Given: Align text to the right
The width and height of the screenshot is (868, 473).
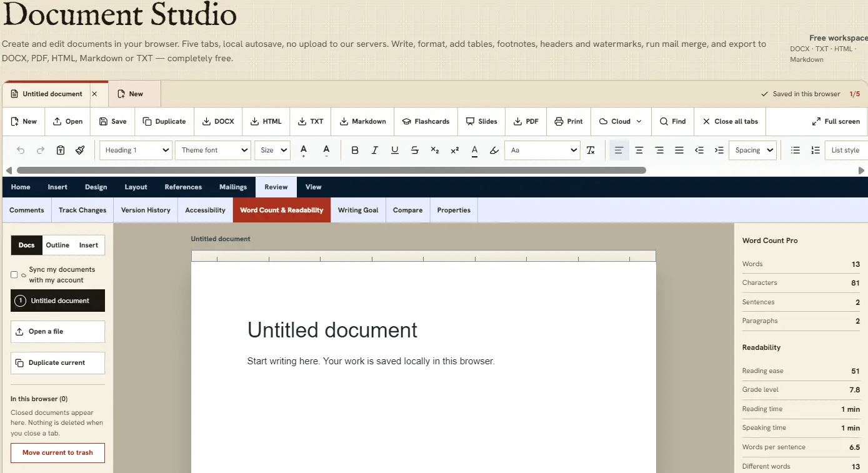Looking at the screenshot, I should (x=659, y=150).
